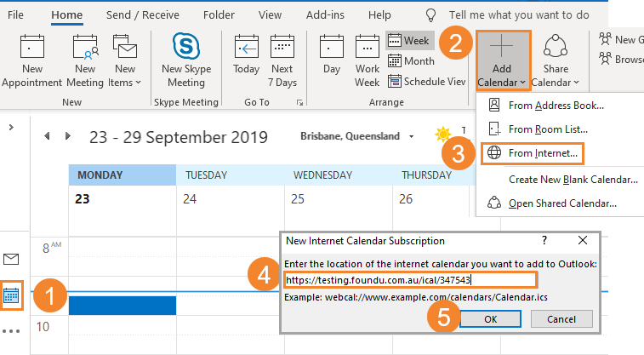This screenshot has height=355, width=644.
Task: Open the Add Calendar dropdown
Action: tap(502, 61)
